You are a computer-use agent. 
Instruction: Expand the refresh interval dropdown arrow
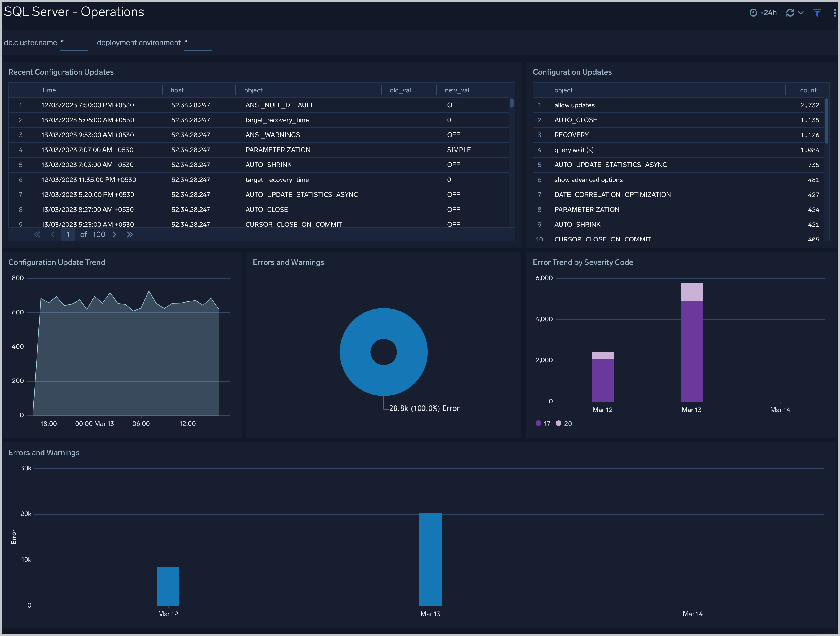point(800,13)
